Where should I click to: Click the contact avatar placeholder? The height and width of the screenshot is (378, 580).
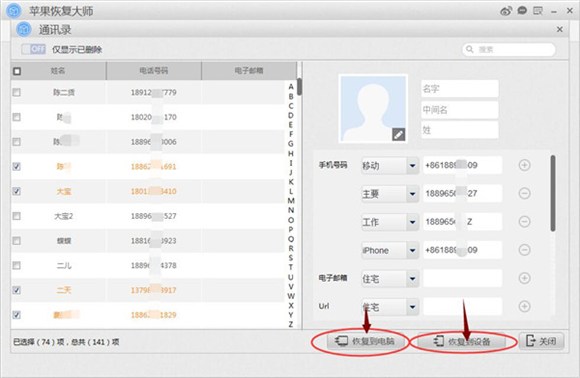(373, 108)
